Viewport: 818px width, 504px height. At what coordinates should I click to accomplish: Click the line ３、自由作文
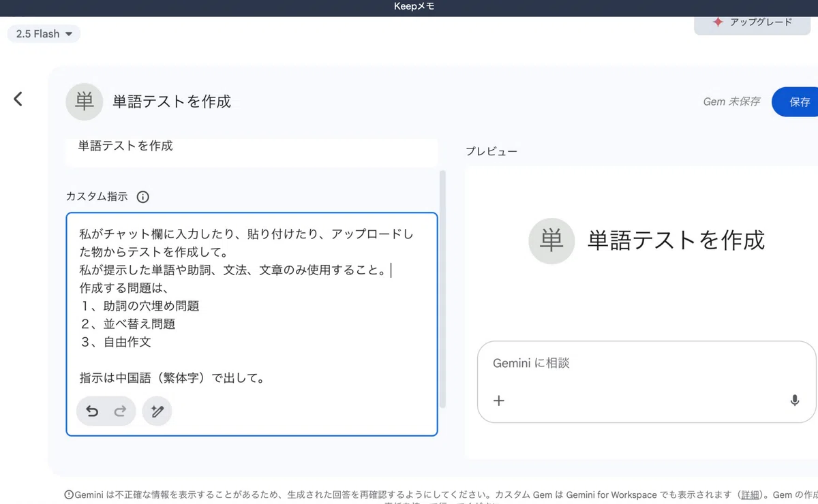(x=115, y=342)
